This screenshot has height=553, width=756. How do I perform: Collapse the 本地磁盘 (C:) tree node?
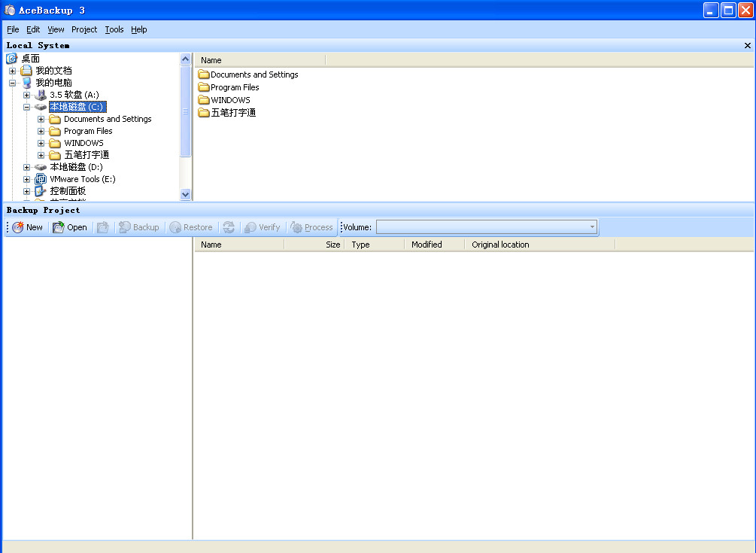tap(27, 107)
